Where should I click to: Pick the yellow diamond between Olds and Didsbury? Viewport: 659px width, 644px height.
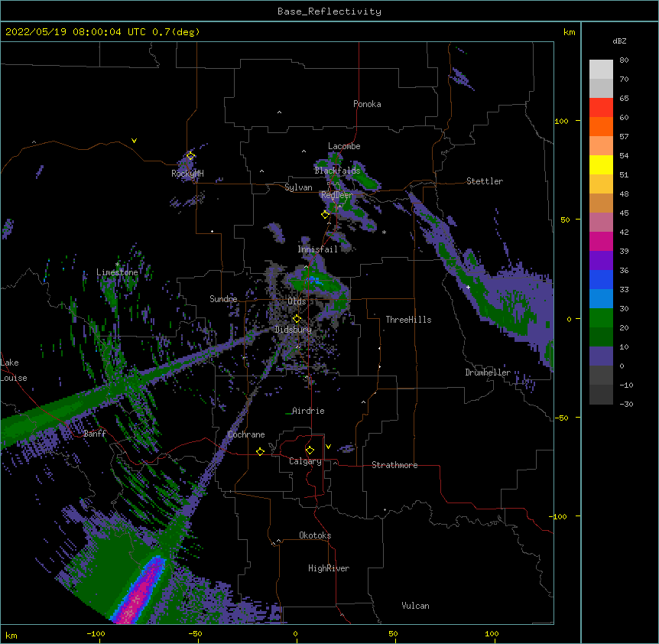pyautogui.click(x=297, y=318)
